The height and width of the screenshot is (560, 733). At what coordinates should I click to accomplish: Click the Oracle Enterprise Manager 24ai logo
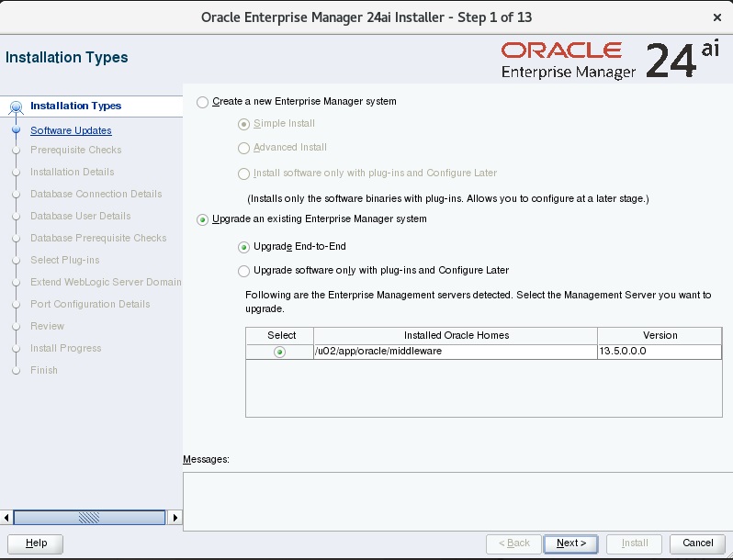coord(610,60)
